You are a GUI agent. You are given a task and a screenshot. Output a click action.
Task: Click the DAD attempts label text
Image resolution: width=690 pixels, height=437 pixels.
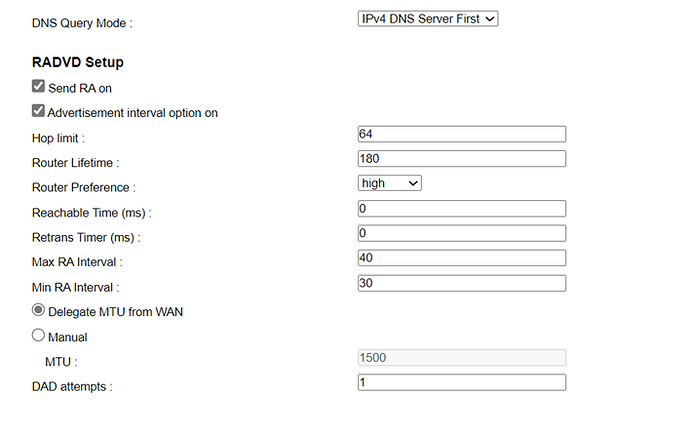72,386
